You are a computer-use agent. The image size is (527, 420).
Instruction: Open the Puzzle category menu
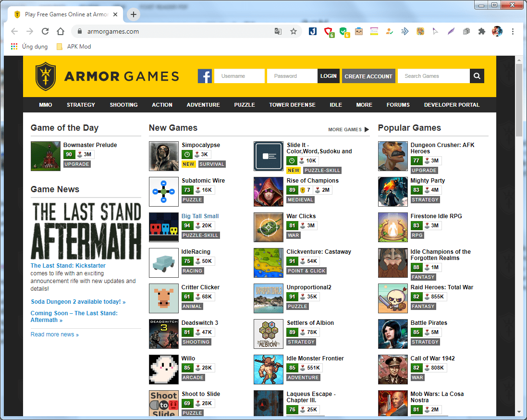pos(245,105)
